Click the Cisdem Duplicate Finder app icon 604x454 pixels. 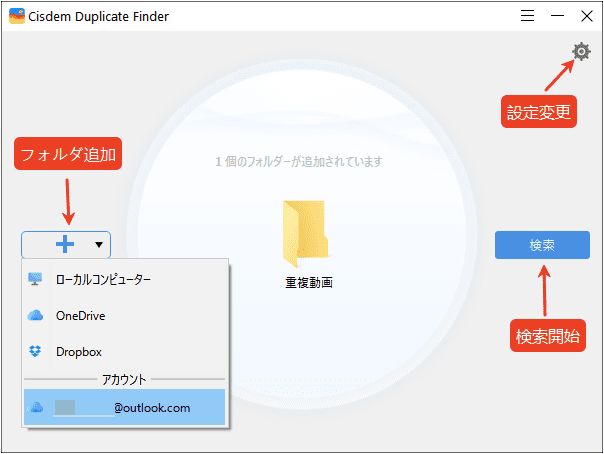click(x=17, y=16)
